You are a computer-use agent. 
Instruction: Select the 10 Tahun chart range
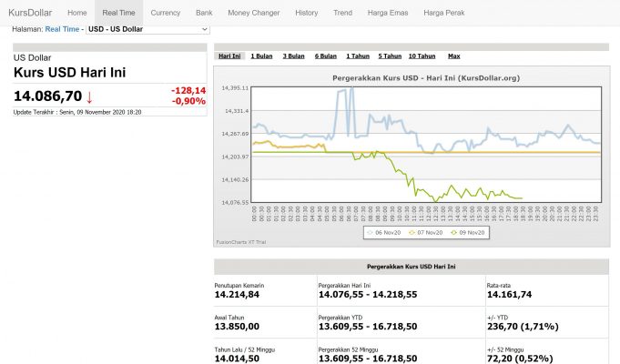422,56
